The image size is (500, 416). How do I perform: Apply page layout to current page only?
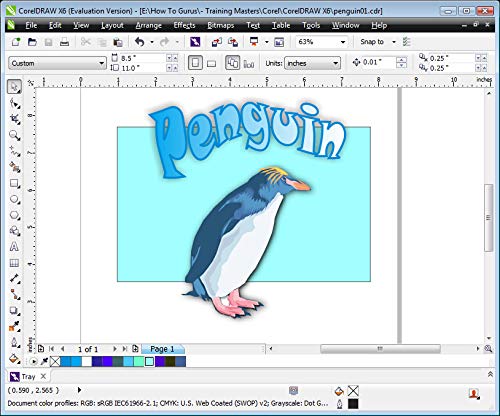(x=249, y=63)
